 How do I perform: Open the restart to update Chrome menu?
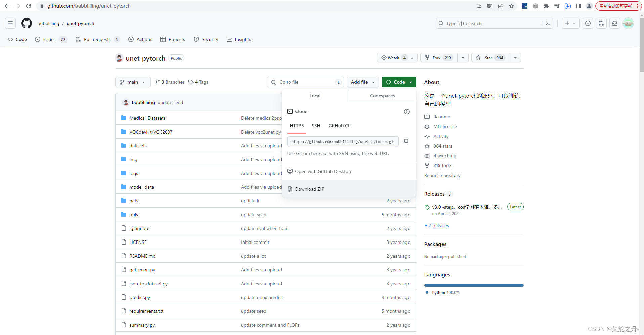click(618, 6)
